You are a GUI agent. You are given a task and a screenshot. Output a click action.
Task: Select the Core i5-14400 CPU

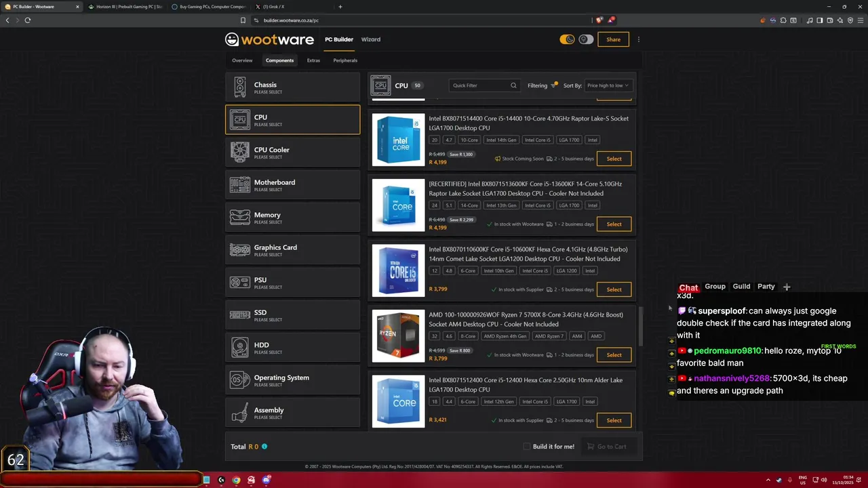(x=614, y=159)
